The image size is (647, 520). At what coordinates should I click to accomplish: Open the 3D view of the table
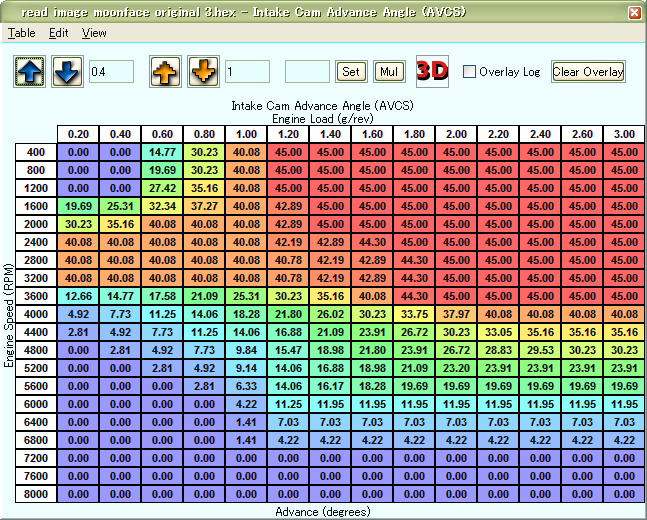(x=432, y=71)
